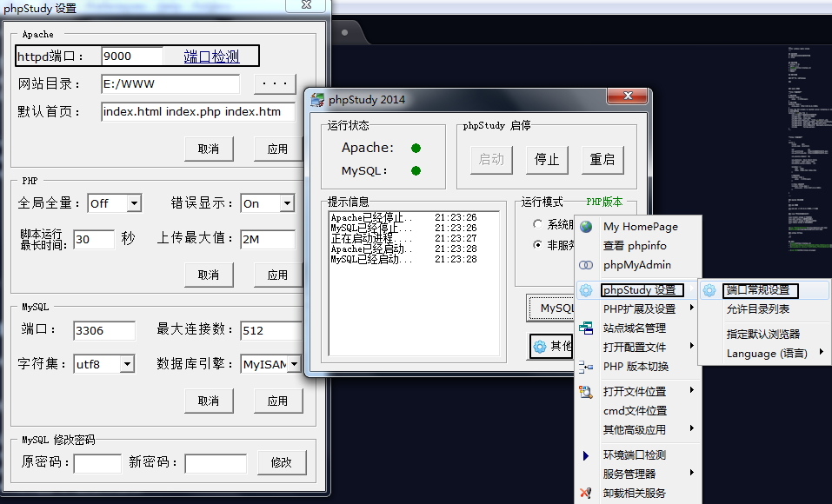The height and width of the screenshot is (504, 832).
Task: Open the 全局全量 Off dropdown
Action: [x=134, y=203]
